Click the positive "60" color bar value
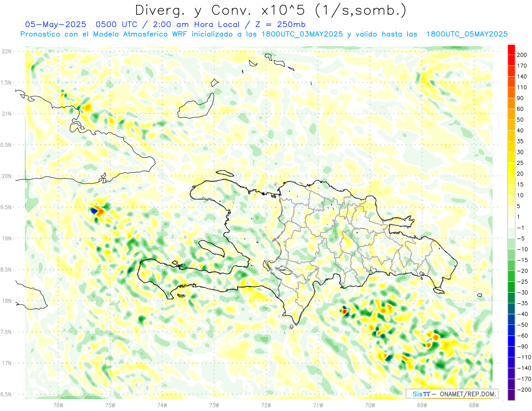This screenshot has height=411, width=532. click(521, 109)
